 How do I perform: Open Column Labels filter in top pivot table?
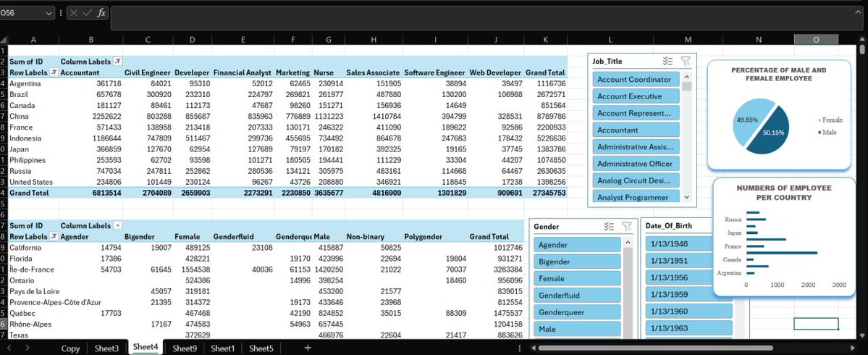click(x=118, y=62)
